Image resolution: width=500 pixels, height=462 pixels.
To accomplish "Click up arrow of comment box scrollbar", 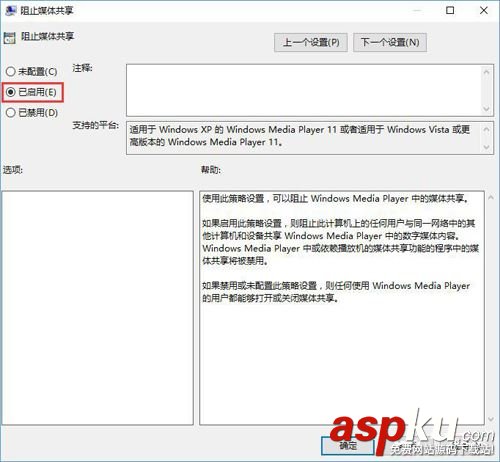I will tap(487, 72).
